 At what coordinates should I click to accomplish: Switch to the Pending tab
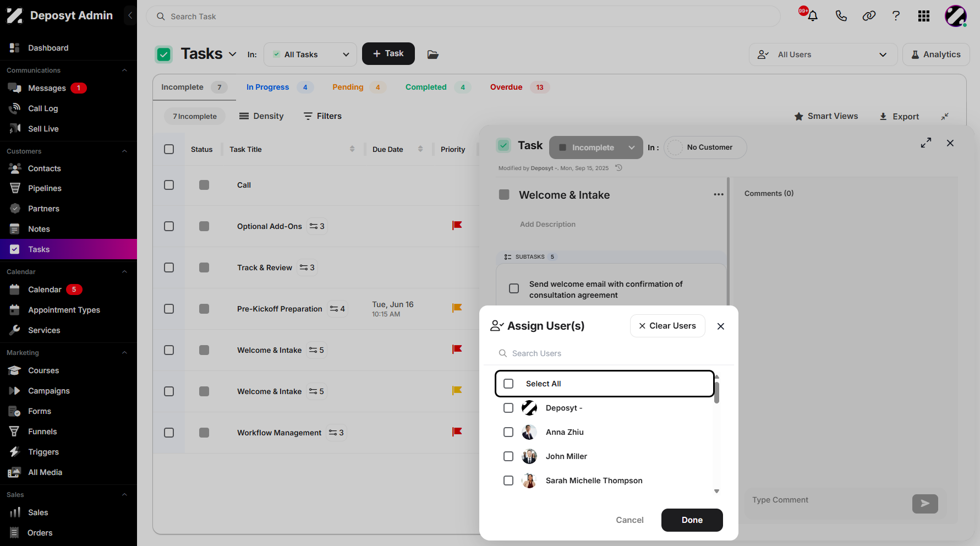pyautogui.click(x=359, y=87)
